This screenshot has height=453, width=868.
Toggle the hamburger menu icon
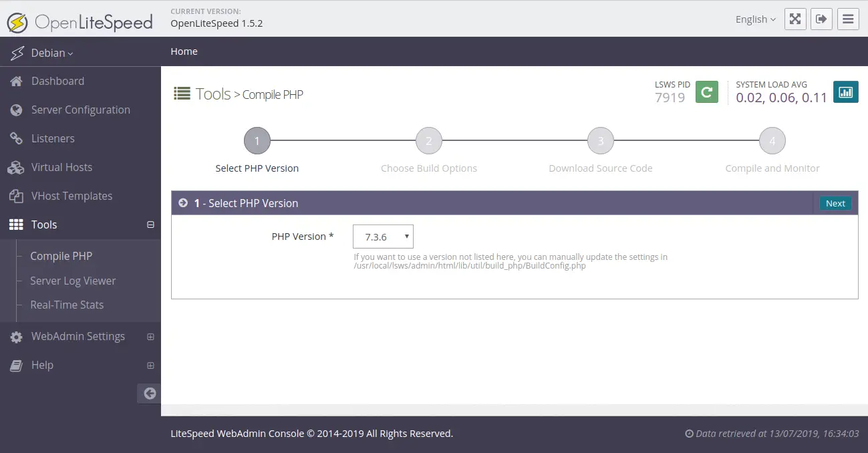[849, 19]
